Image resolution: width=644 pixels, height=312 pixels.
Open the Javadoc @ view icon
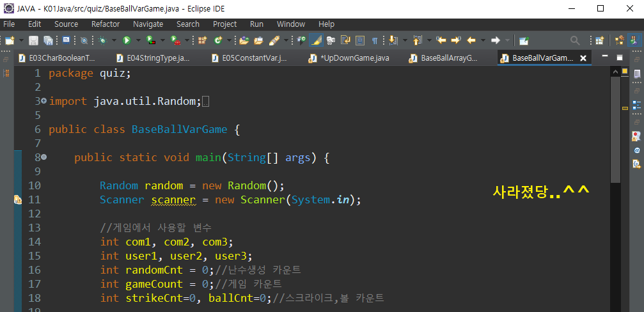point(636,150)
